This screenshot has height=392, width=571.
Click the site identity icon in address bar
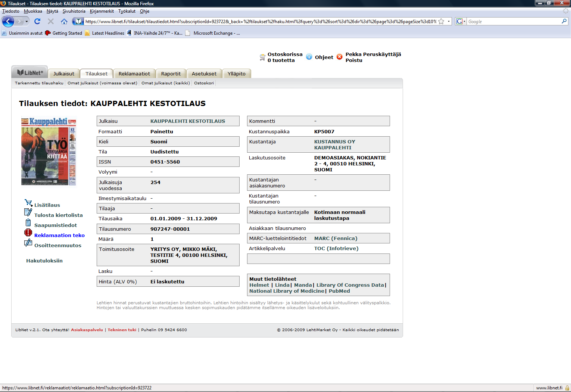pos(78,21)
